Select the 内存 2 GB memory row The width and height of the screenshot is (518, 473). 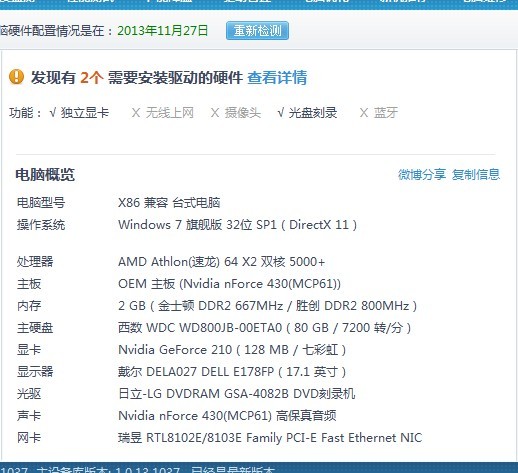pyautogui.click(x=217, y=306)
